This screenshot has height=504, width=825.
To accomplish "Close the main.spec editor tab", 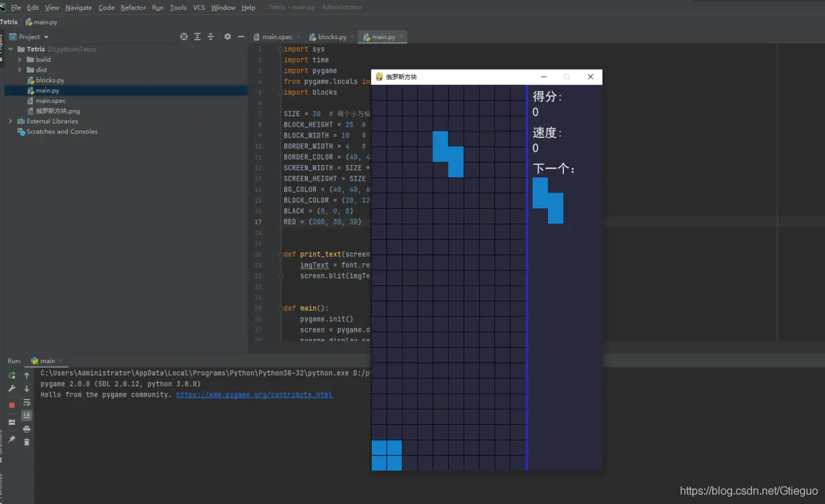I will click(x=298, y=36).
